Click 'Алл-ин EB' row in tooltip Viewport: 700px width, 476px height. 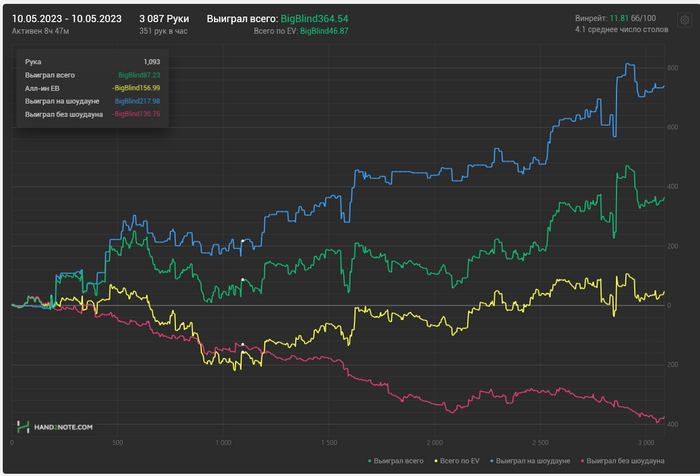92,88
